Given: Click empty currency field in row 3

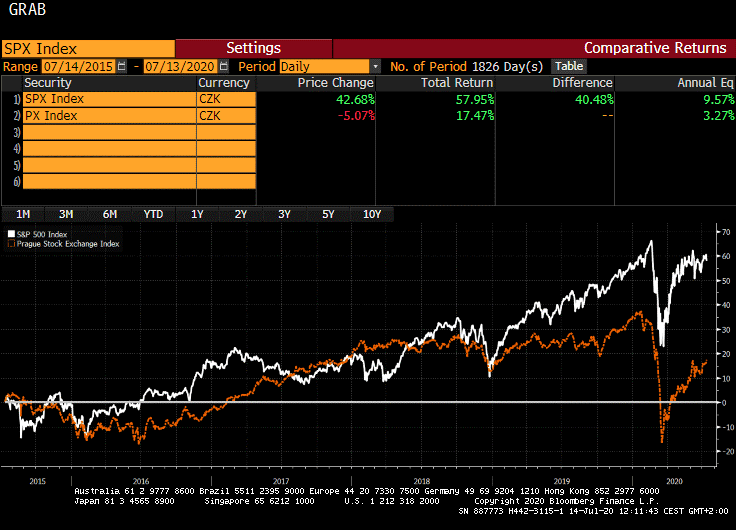Looking at the screenshot, I should pos(226,132).
